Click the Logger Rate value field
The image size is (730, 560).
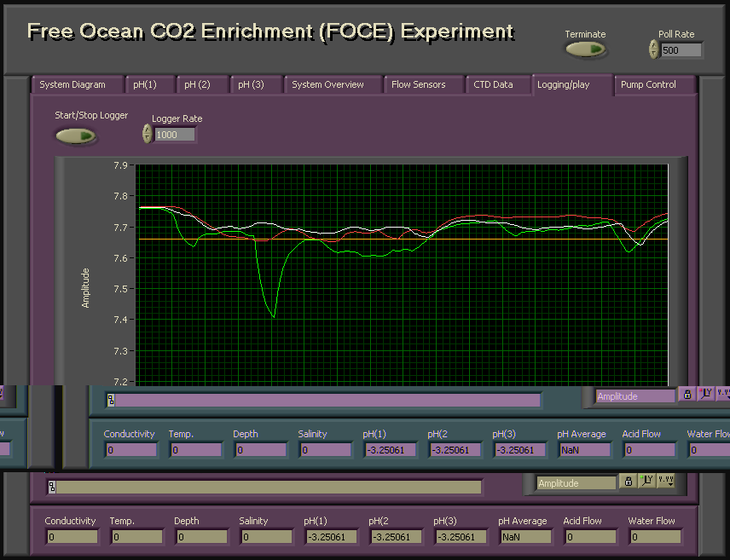pos(175,135)
